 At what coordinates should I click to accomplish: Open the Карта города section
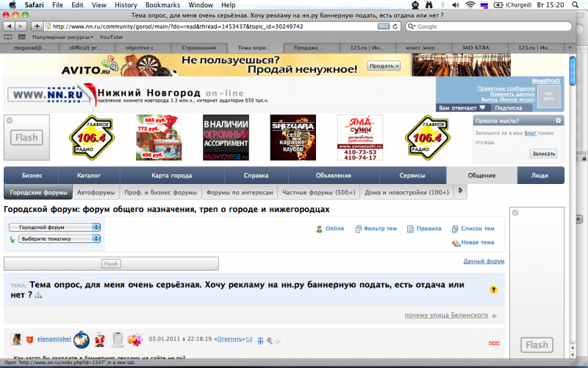coord(172,175)
